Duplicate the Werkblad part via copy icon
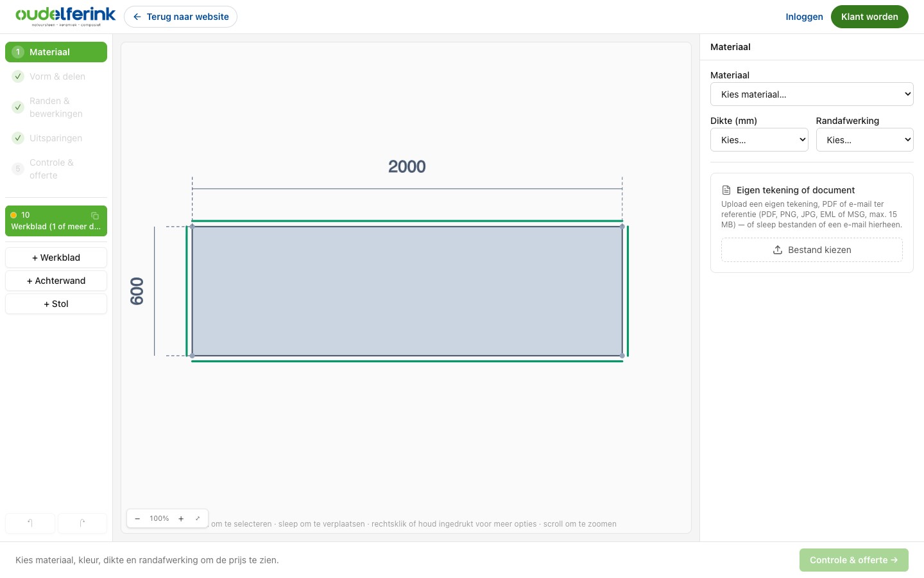This screenshot has height=578, width=924. point(95,216)
